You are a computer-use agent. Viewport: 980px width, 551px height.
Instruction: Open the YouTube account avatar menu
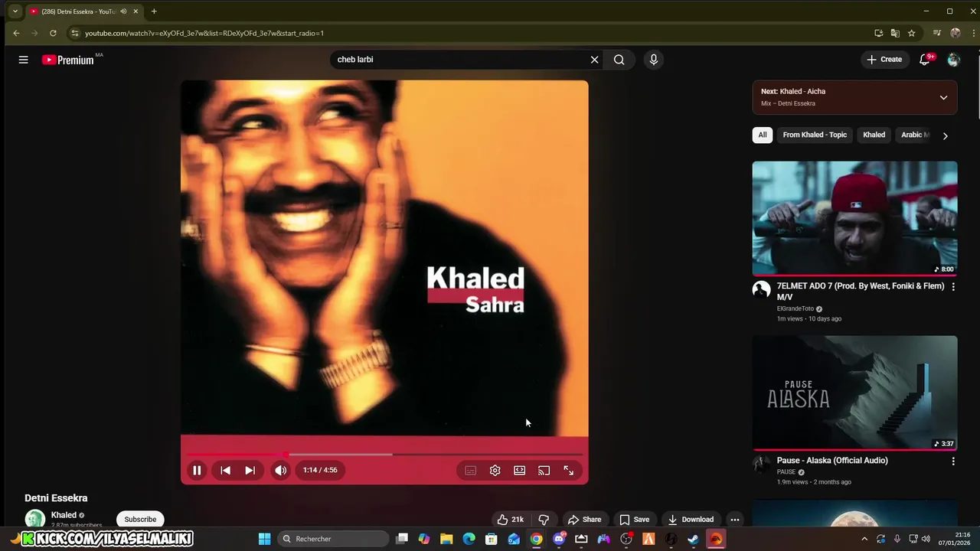pos(953,60)
